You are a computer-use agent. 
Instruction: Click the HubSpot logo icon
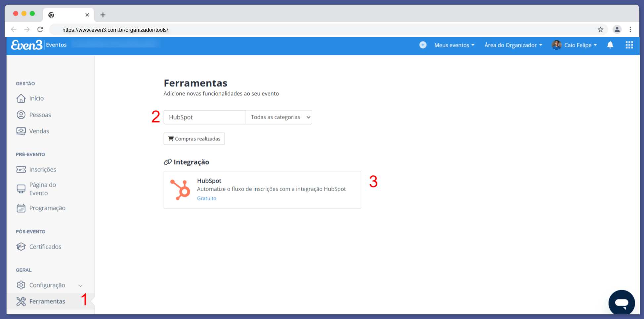pos(180,190)
